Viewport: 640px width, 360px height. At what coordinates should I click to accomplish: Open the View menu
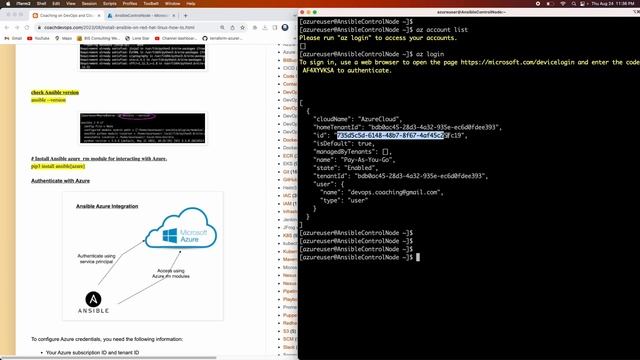point(71,3)
